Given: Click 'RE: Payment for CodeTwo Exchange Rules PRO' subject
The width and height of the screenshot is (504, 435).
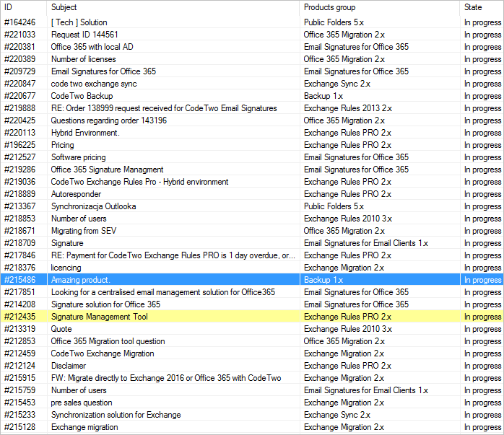Looking at the screenshot, I should [173, 255].
